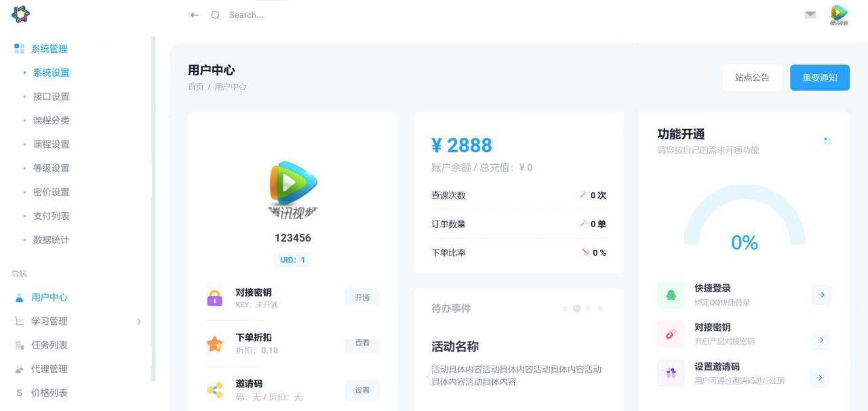Open the app logo in top-left corner
The height and width of the screenshot is (411, 868).
point(20,14)
